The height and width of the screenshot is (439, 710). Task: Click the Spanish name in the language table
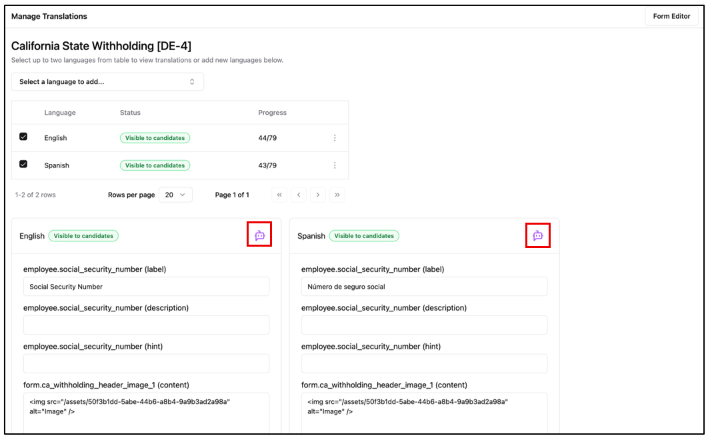click(57, 166)
